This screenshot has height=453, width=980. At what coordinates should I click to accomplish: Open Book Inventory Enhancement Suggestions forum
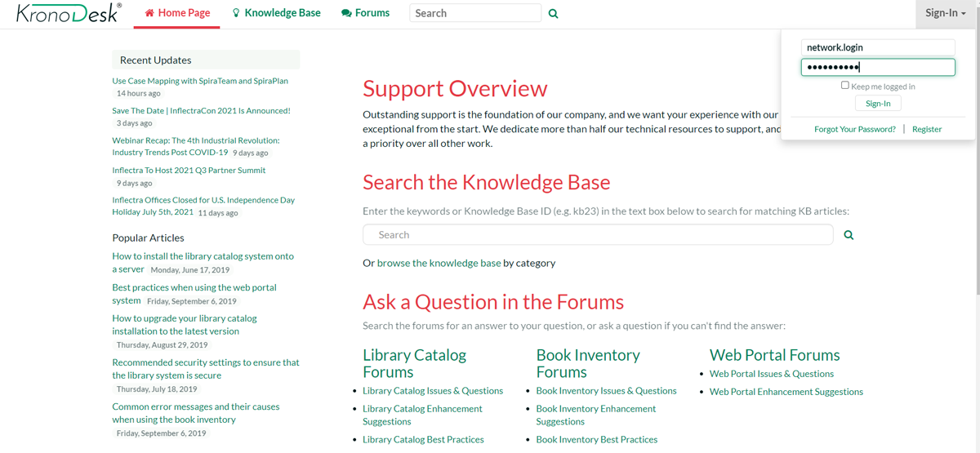pyautogui.click(x=595, y=415)
